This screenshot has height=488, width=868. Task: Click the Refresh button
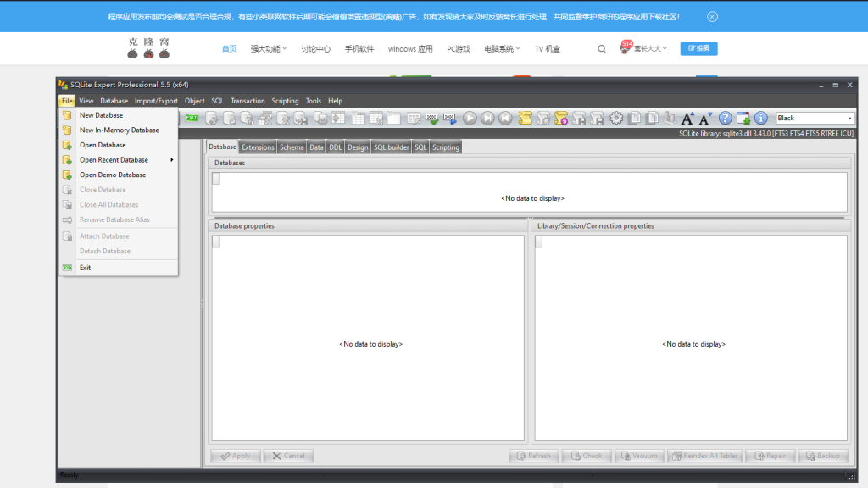point(534,456)
